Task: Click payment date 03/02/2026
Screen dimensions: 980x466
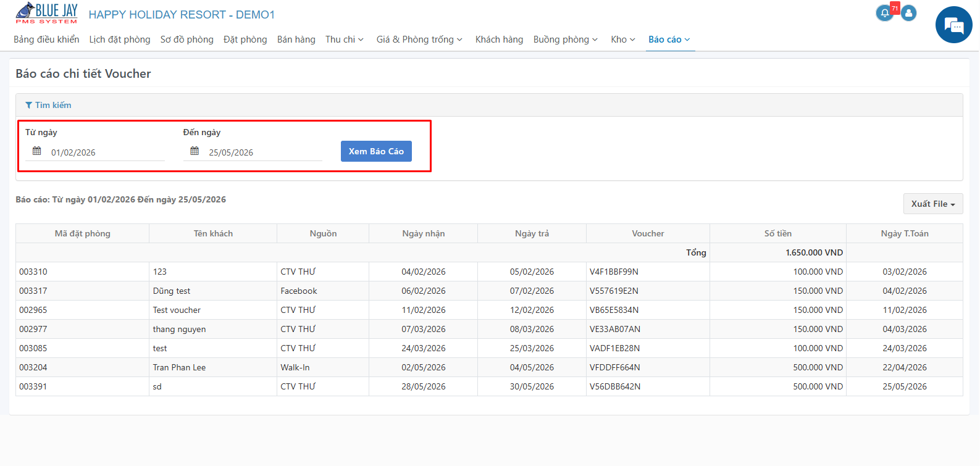Action: [x=905, y=272]
